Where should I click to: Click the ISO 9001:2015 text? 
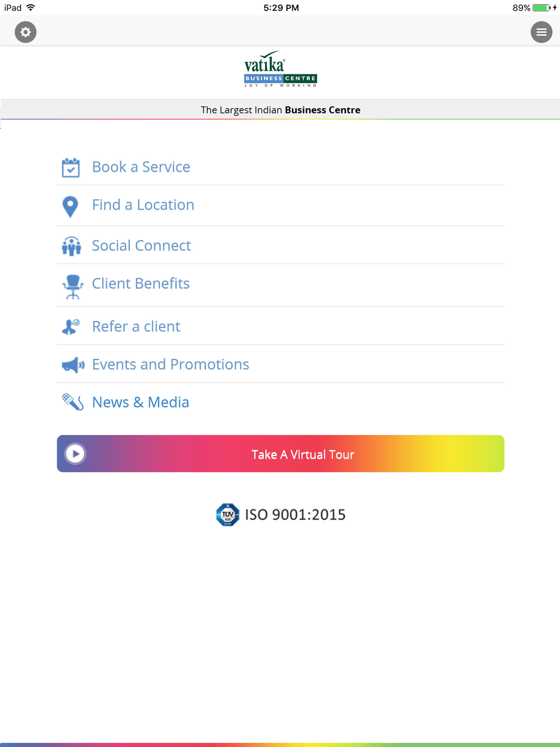pyautogui.click(x=295, y=515)
